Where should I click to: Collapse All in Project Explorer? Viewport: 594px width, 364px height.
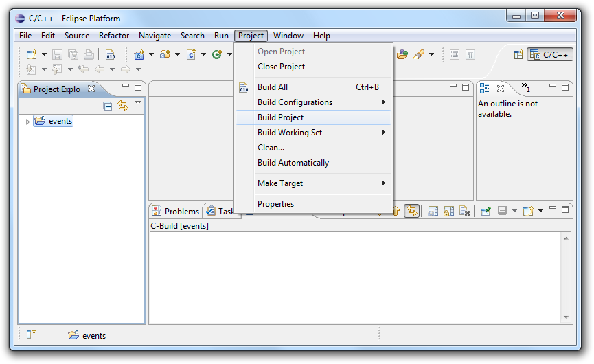[x=108, y=106]
